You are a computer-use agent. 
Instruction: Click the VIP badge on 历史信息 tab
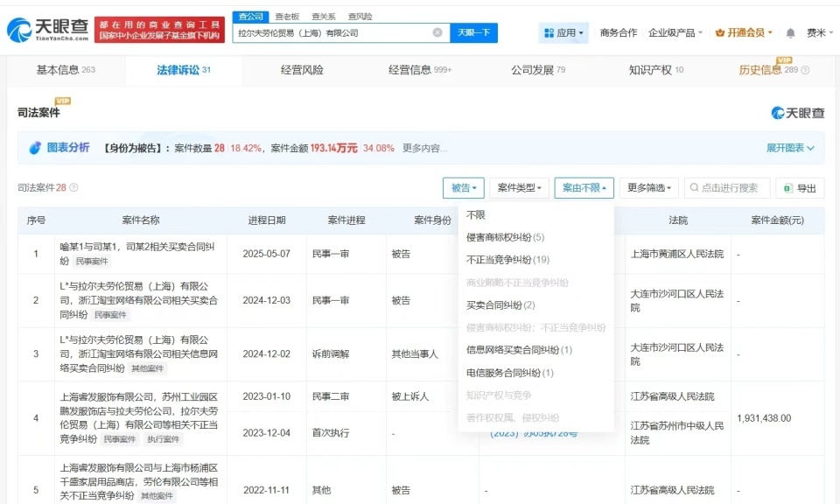(x=785, y=61)
